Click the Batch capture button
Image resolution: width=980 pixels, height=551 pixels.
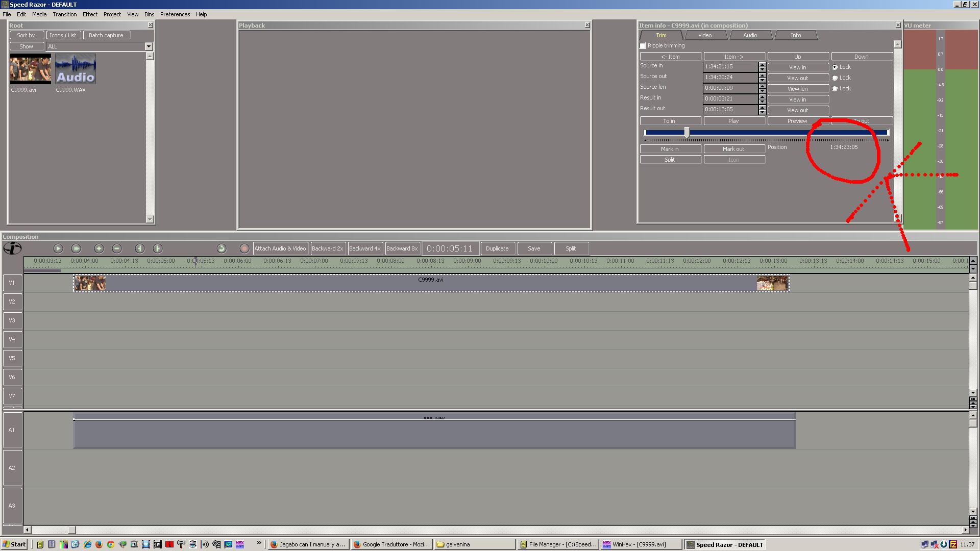[x=106, y=35]
